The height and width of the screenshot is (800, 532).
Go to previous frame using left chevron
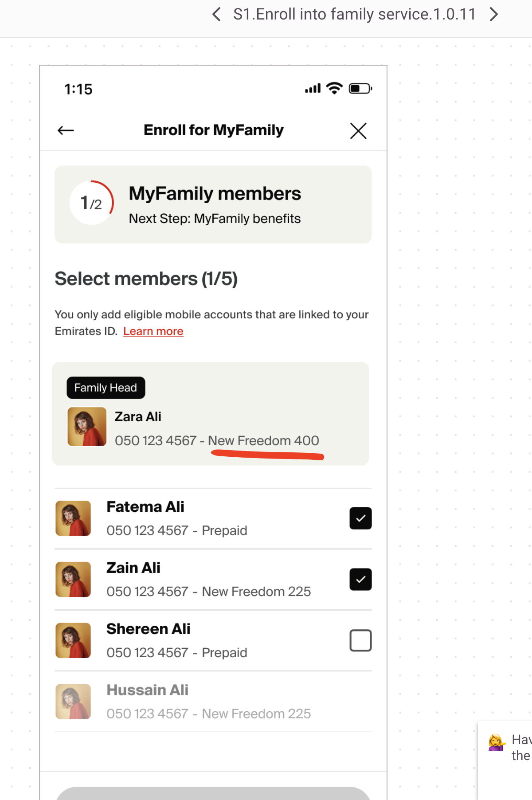point(216,15)
